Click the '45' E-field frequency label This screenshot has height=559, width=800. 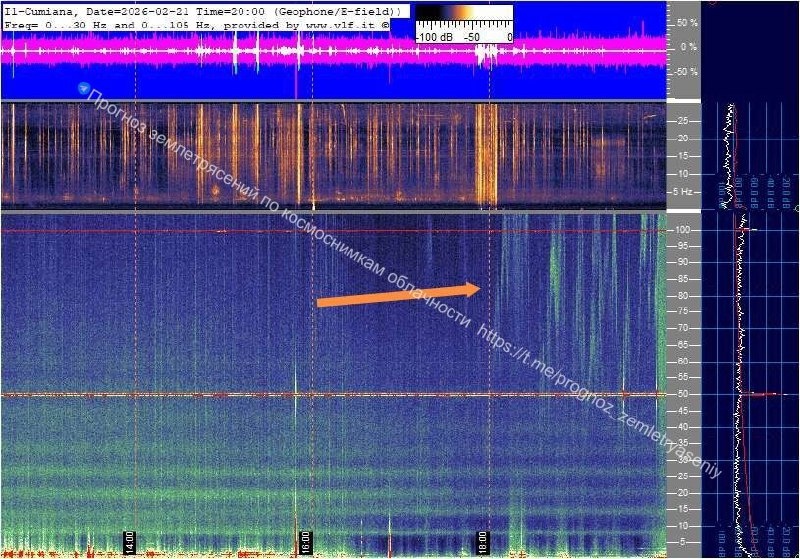pos(683,411)
